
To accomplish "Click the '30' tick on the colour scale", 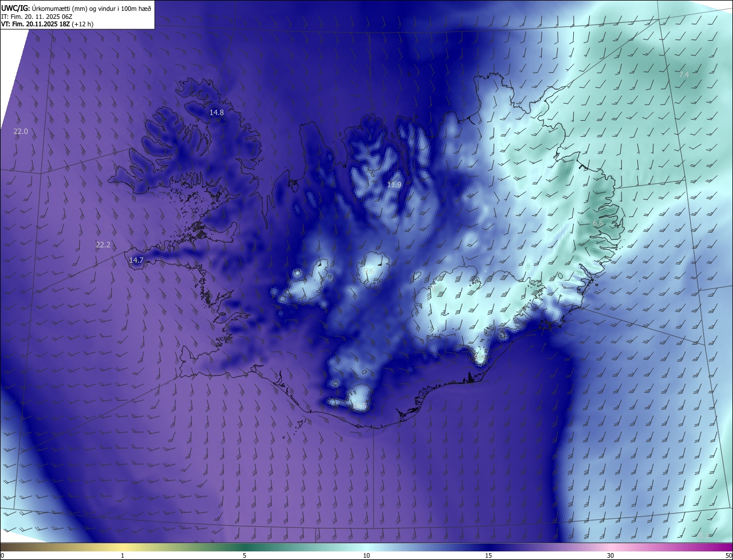I will [x=610, y=556].
